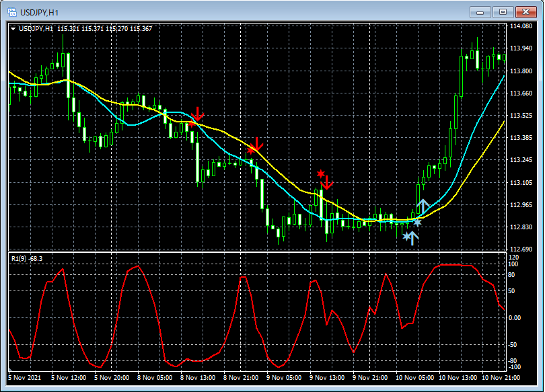Close the USDJPY,H1 chart window
The height and width of the screenshot is (392, 545).
(x=525, y=12)
